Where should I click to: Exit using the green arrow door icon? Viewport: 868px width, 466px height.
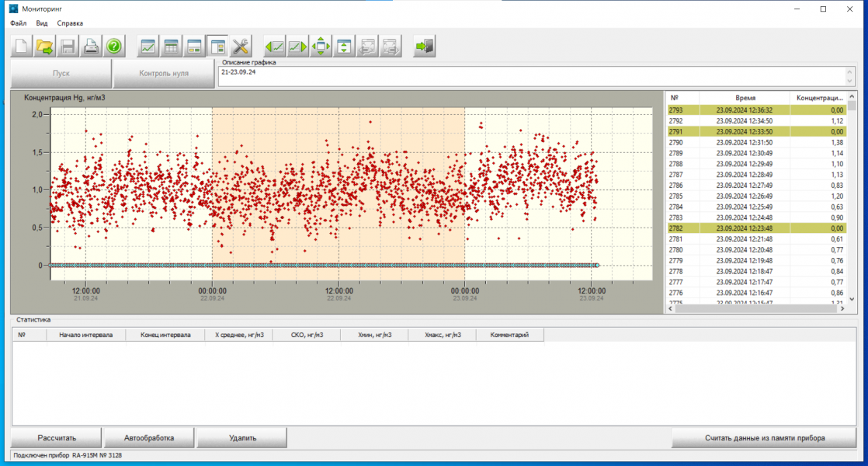(424, 47)
